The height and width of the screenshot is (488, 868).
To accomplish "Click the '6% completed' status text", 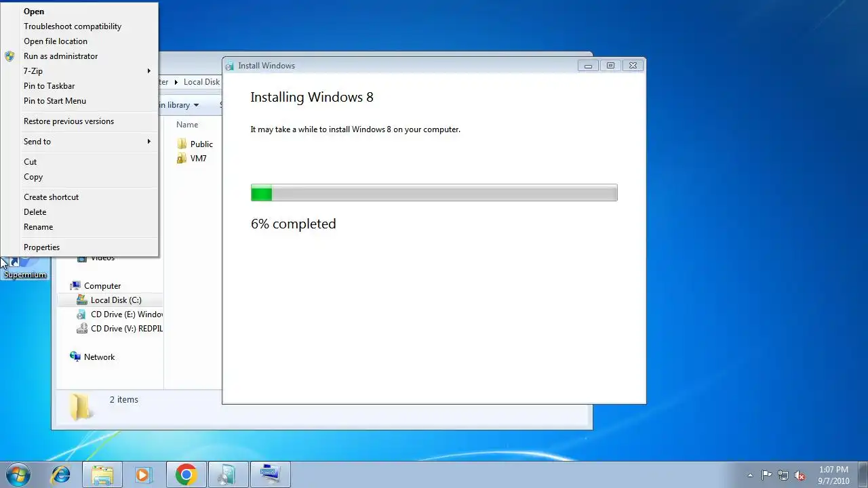I will (x=294, y=224).
